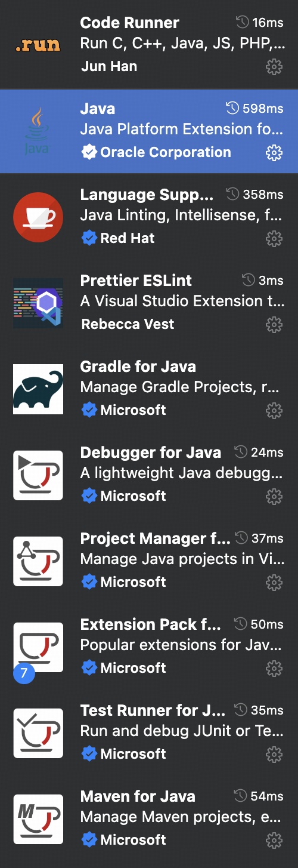Click the Oracle Corporation verified publisher badge

[x=89, y=152]
